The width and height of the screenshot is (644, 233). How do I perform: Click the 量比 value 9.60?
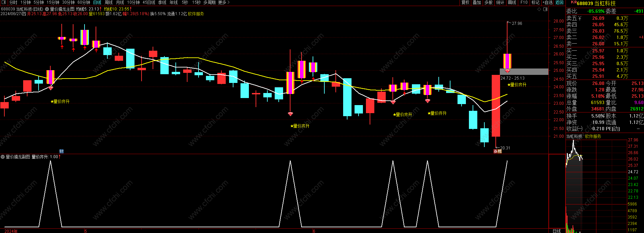(639, 102)
